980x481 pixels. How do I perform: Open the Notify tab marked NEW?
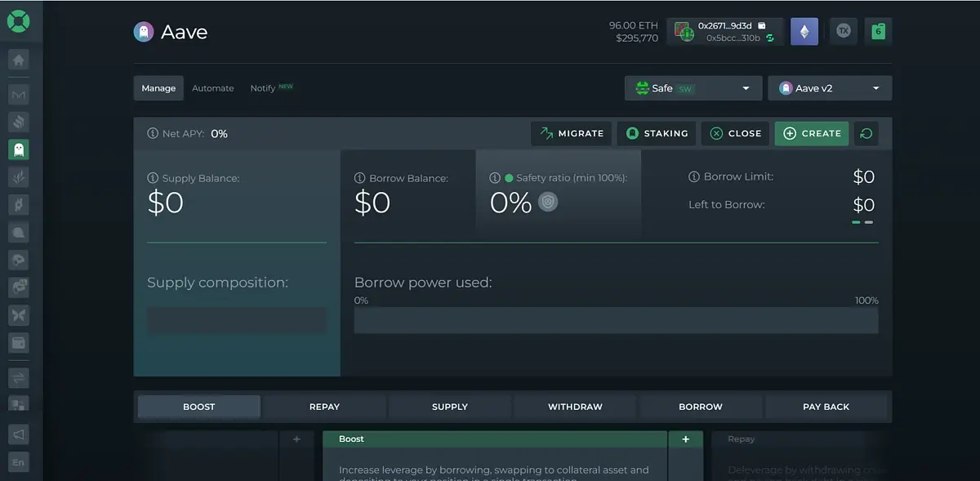coord(271,88)
